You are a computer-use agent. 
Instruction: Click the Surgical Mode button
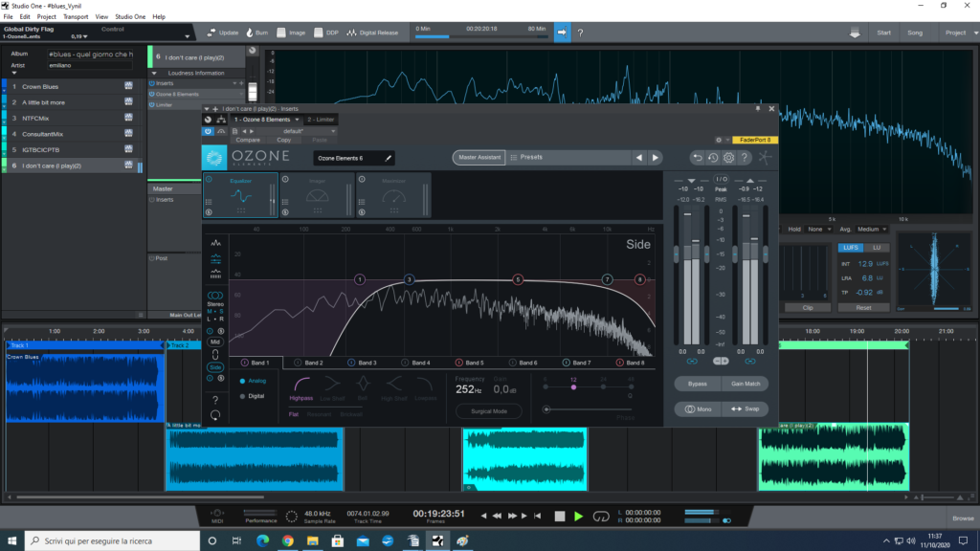coord(489,411)
